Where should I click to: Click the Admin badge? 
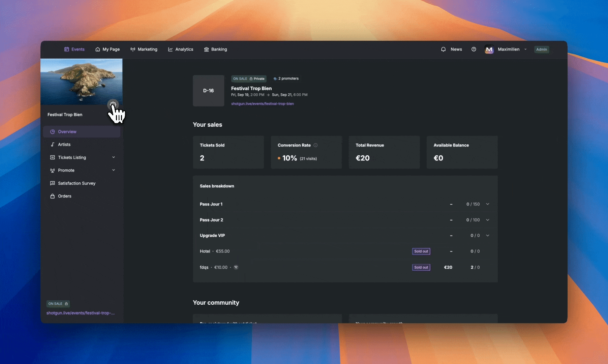click(542, 50)
